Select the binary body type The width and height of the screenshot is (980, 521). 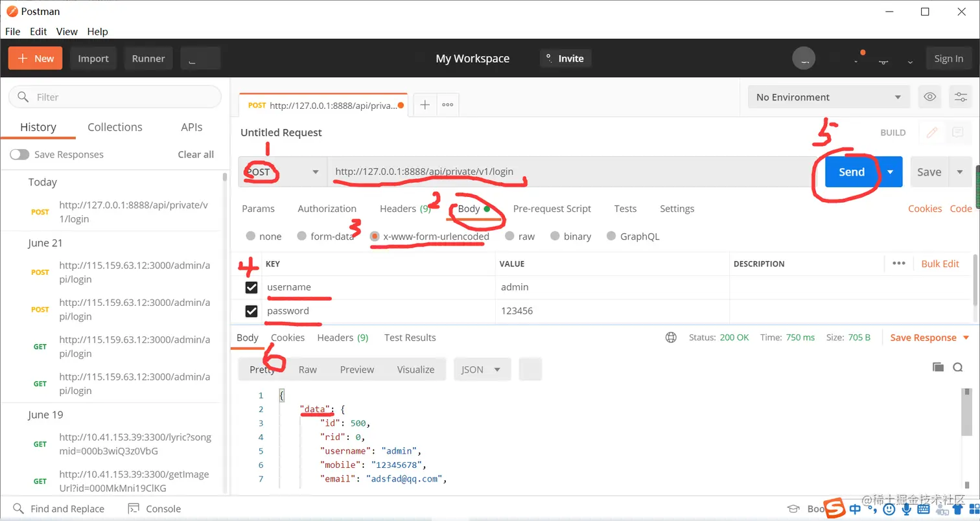pyautogui.click(x=555, y=237)
